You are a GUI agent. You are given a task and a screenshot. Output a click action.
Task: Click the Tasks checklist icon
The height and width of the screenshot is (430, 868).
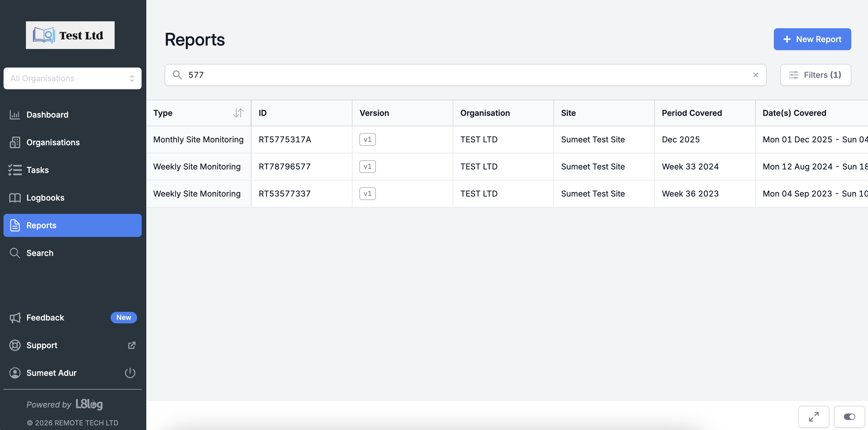coord(15,170)
